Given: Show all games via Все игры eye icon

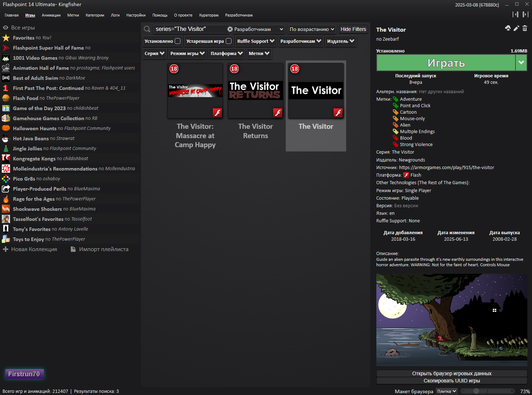Looking at the screenshot, I should (5, 28).
